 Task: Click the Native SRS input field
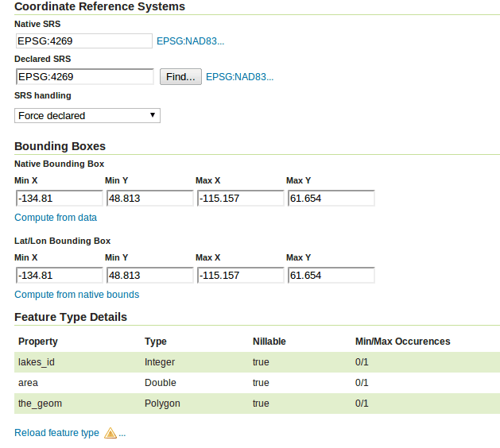click(84, 41)
